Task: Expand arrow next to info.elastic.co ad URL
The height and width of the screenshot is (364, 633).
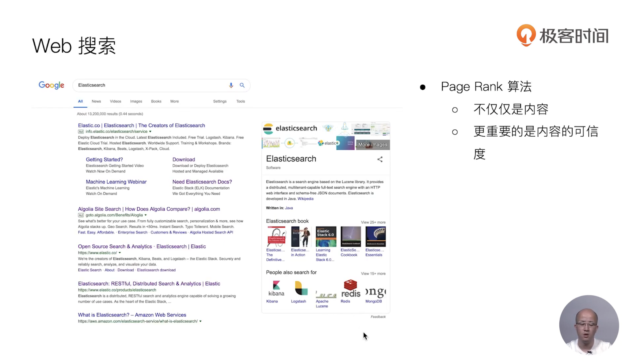Action: [x=150, y=132]
